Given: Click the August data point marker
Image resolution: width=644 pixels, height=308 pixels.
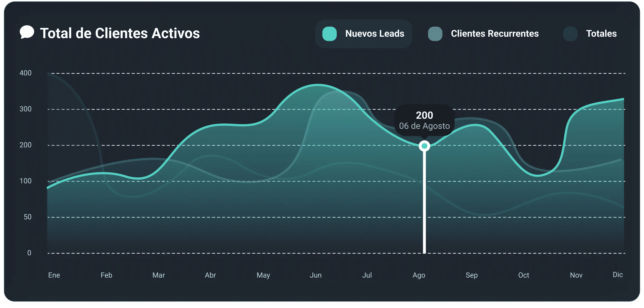Looking at the screenshot, I should (x=424, y=146).
